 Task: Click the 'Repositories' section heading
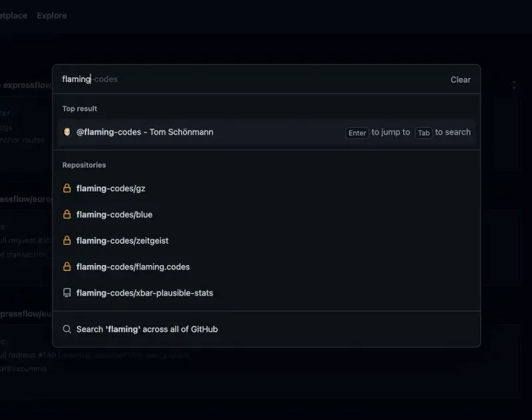84,165
